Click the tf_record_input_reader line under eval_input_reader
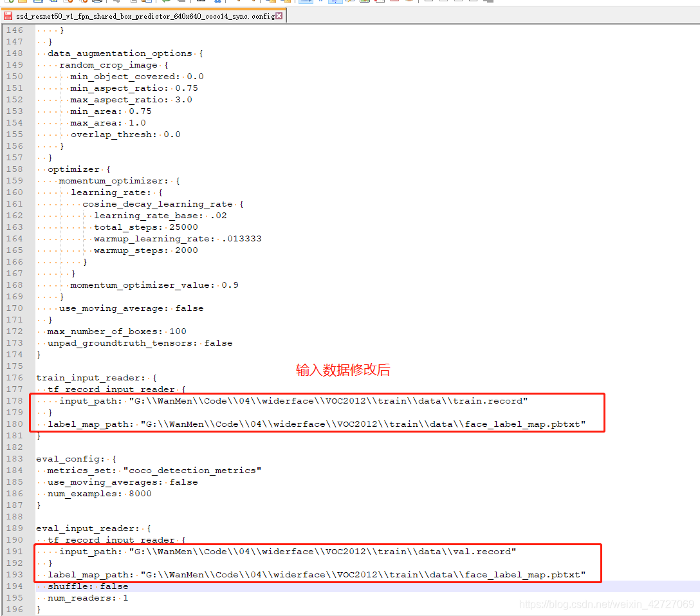Viewport: 700px width, 616px height. [116, 541]
